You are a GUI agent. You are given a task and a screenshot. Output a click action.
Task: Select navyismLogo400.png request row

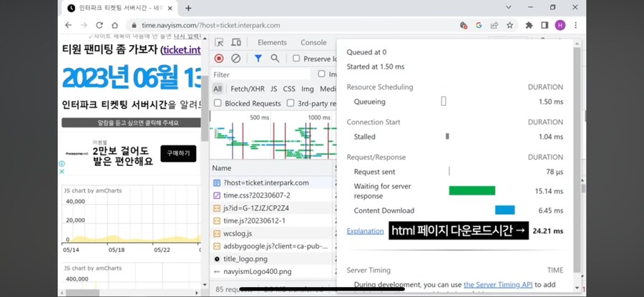coord(271,272)
